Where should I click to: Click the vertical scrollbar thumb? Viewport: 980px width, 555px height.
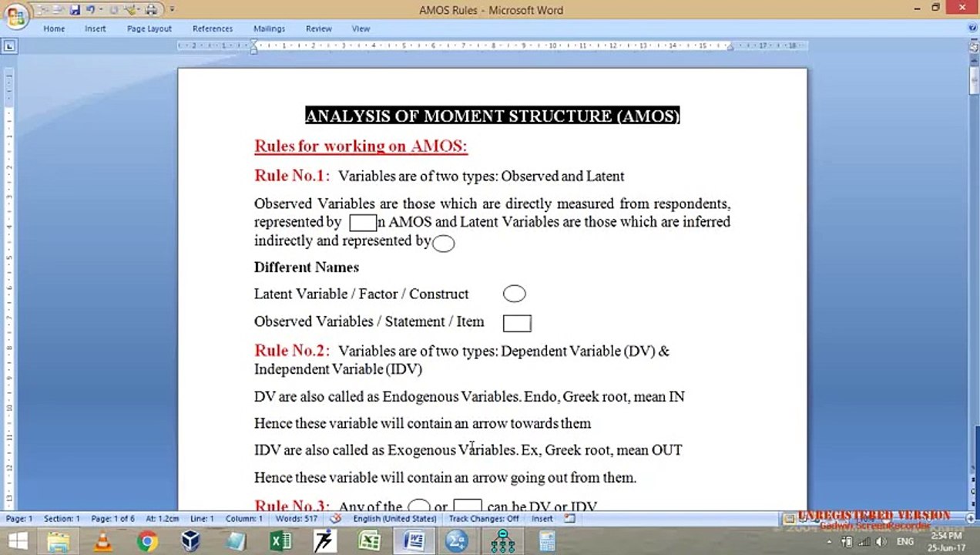(973, 79)
